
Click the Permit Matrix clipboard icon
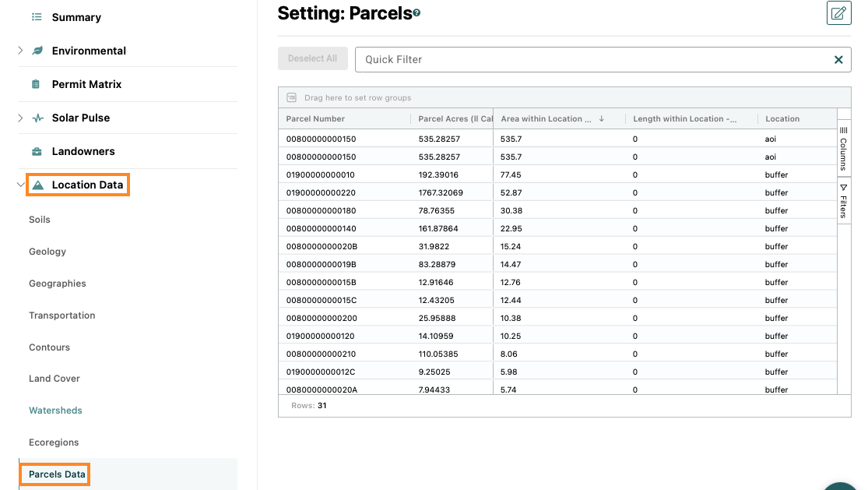pos(36,84)
